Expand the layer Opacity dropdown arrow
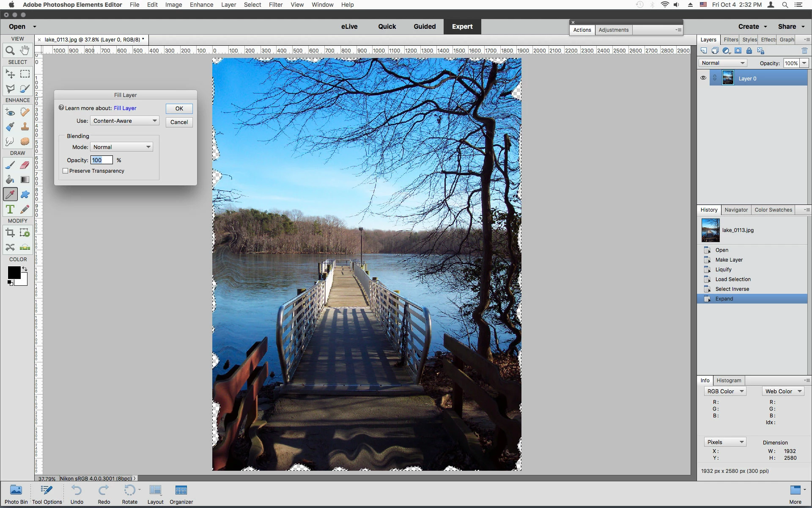The height and width of the screenshot is (508, 812). point(804,63)
